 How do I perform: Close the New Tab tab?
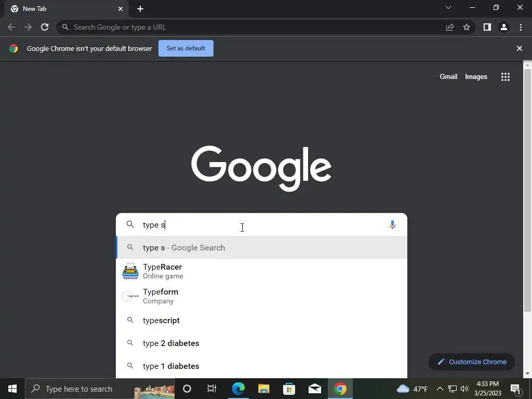pyautogui.click(x=121, y=9)
